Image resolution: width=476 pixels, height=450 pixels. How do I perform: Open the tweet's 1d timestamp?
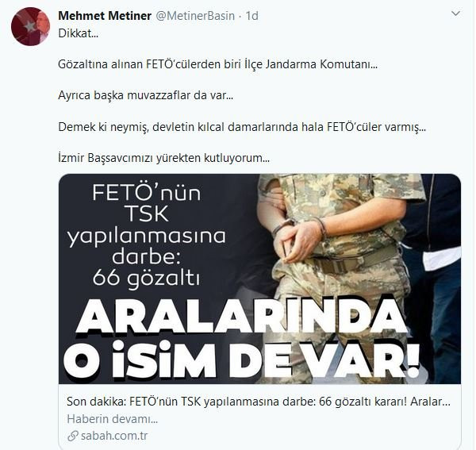(251, 16)
